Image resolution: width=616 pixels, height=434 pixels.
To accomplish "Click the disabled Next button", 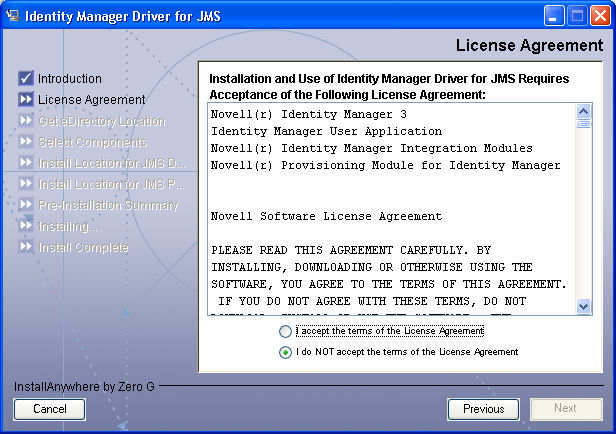I will [566, 409].
